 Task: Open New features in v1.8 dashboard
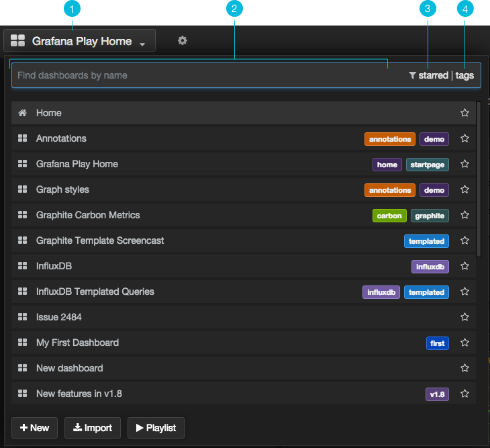click(244, 393)
